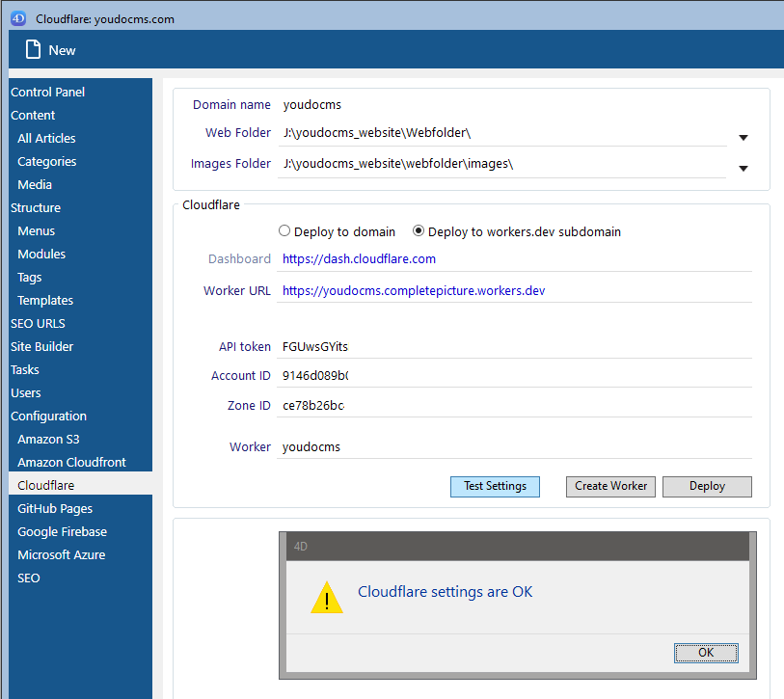Click the Create Worker button
This screenshot has width=784, height=699.
click(x=610, y=487)
